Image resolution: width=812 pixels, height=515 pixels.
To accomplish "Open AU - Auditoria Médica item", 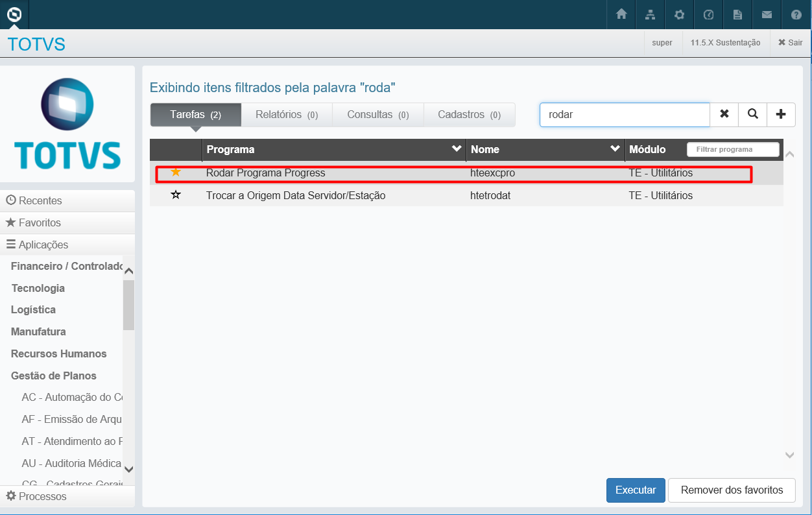I will click(71, 463).
